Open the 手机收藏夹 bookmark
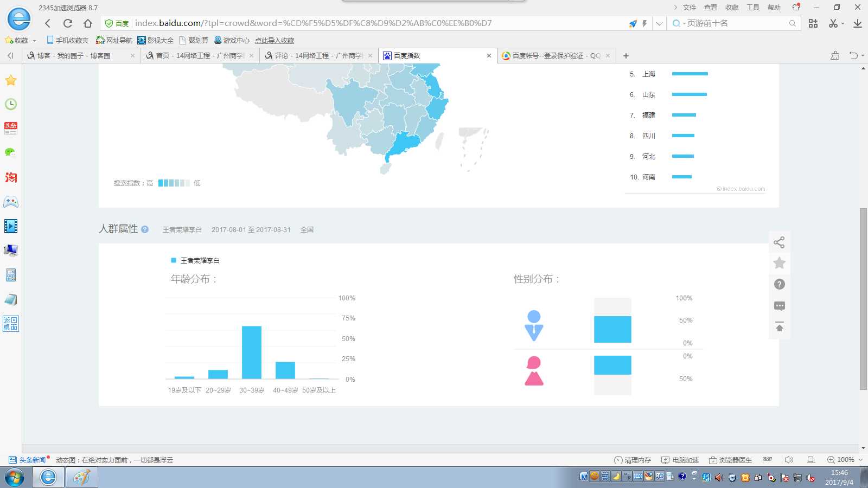Image resolution: width=868 pixels, height=488 pixels. [x=67, y=40]
